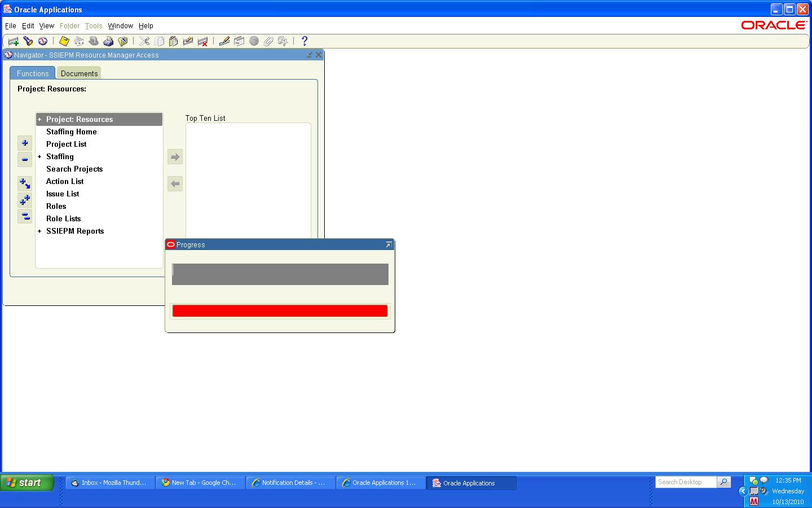Click the red progress bar
Image resolution: width=812 pixels, height=508 pixels.
click(x=280, y=311)
